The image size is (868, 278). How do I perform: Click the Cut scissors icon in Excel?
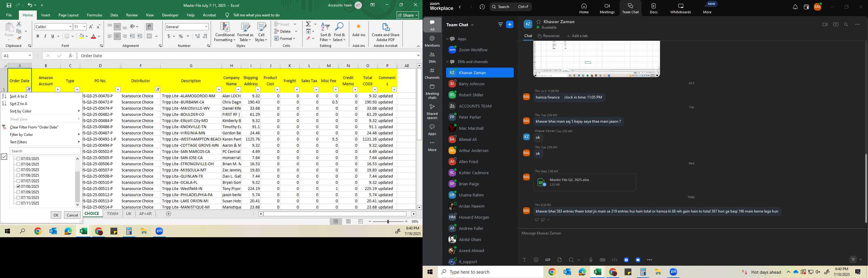19,24
